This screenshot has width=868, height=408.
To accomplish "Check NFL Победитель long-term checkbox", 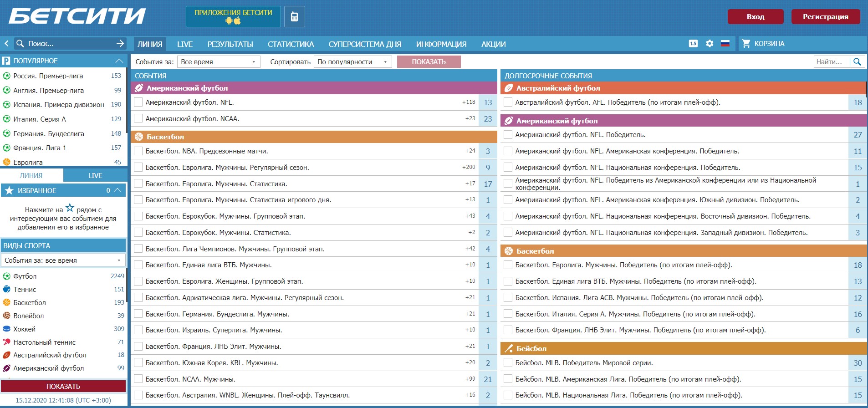I will click(x=508, y=134).
